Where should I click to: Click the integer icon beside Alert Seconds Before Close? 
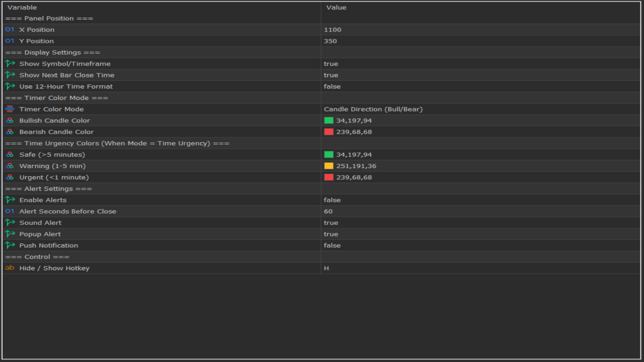pos(10,211)
